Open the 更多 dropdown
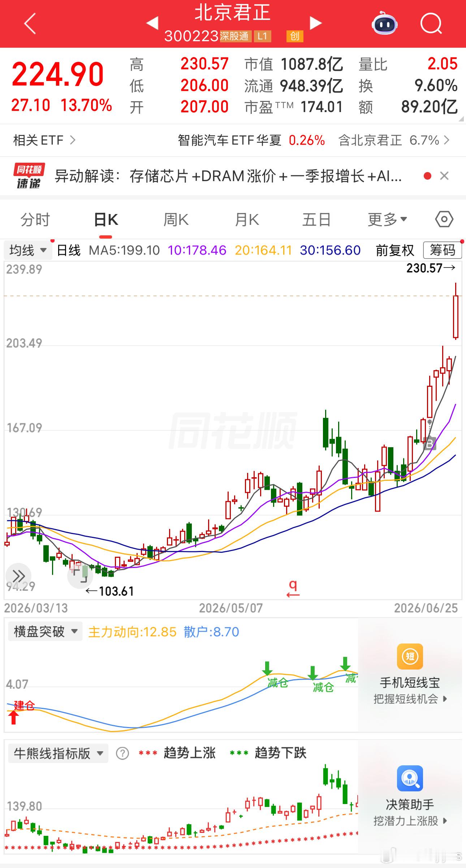The height and width of the screenshot is (868, 466). tap(387, 219)
